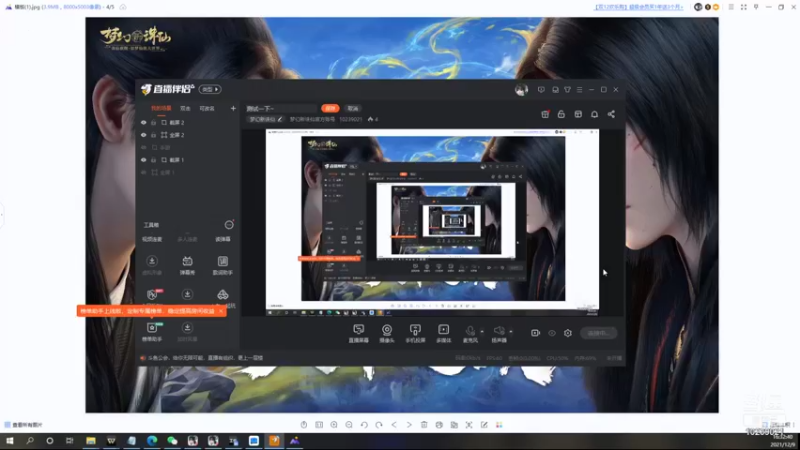Cancel the title edit with 取消
800x450 pixels.
tap(353, 108)
